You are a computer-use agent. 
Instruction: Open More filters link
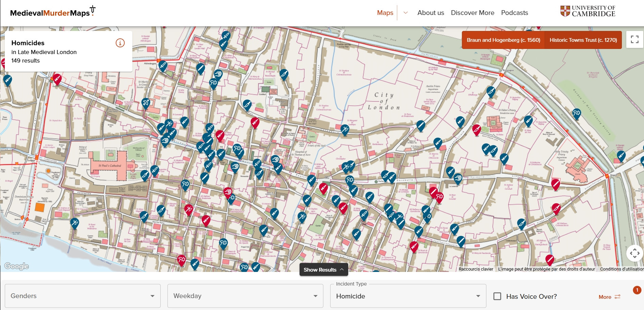609,297
